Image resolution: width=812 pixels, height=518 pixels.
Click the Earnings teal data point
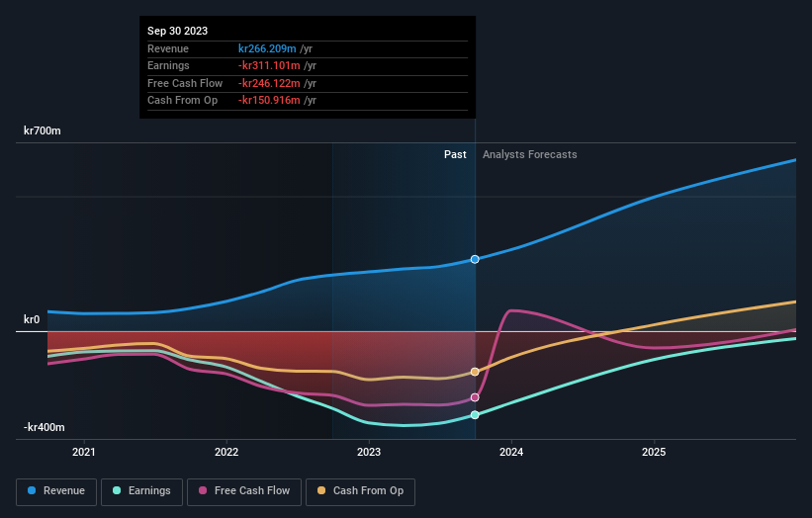point(475,415)
